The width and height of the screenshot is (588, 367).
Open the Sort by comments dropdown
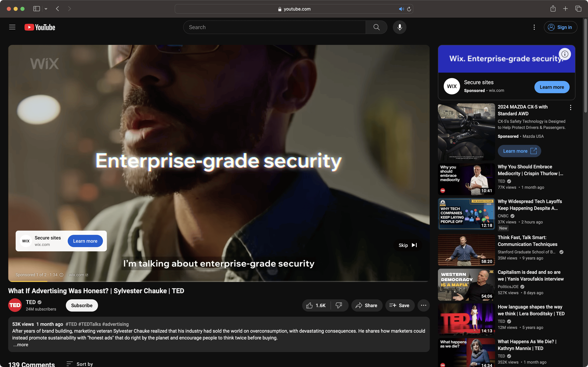click(x=80, y=364)
